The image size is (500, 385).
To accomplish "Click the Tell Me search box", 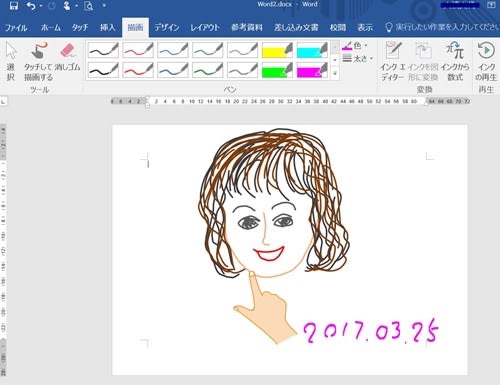I will (442, 27).
